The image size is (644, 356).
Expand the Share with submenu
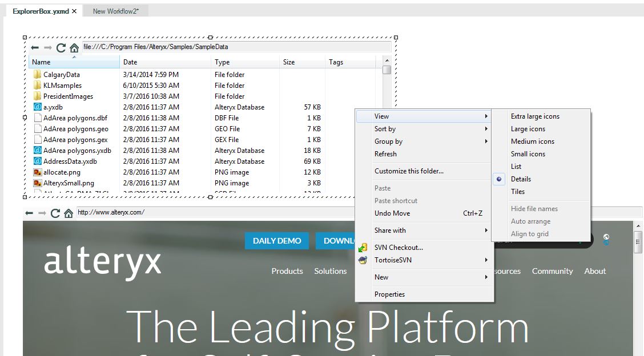[x=389, y=230]
